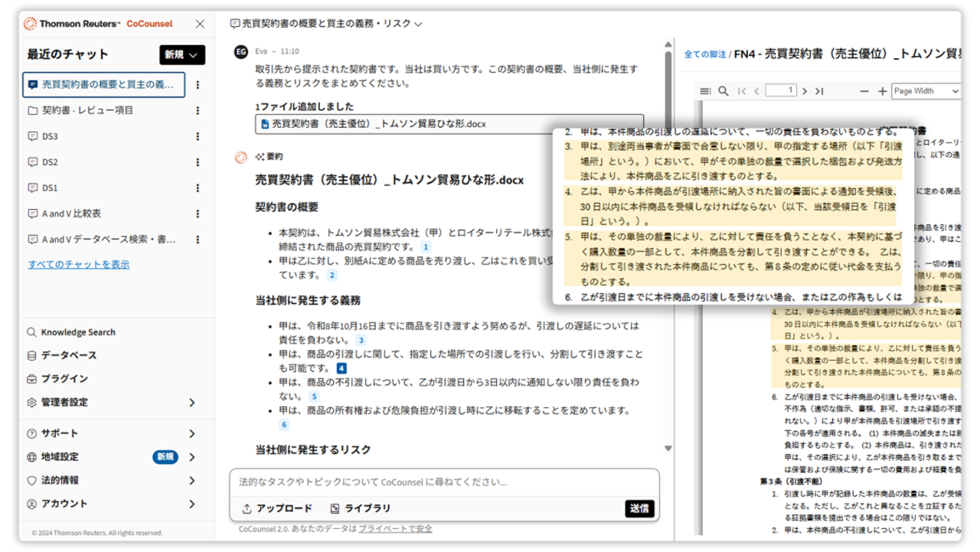Click the search magnifier in document toolbar
Screen dimensions: 980x552
coord(724,91)
